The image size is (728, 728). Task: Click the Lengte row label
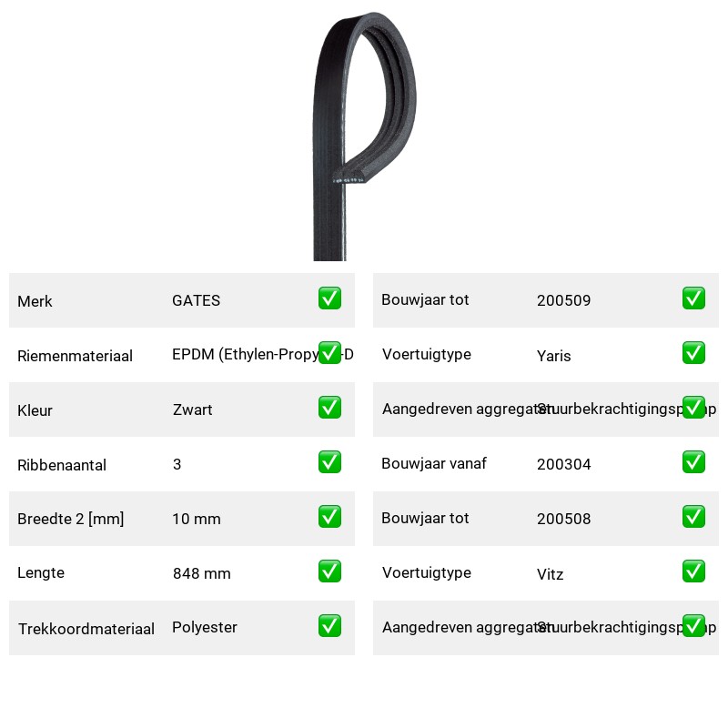41,573
